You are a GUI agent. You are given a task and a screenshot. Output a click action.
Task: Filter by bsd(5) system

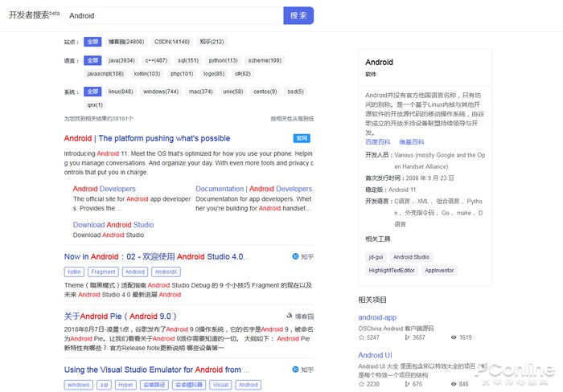[295, 92]
